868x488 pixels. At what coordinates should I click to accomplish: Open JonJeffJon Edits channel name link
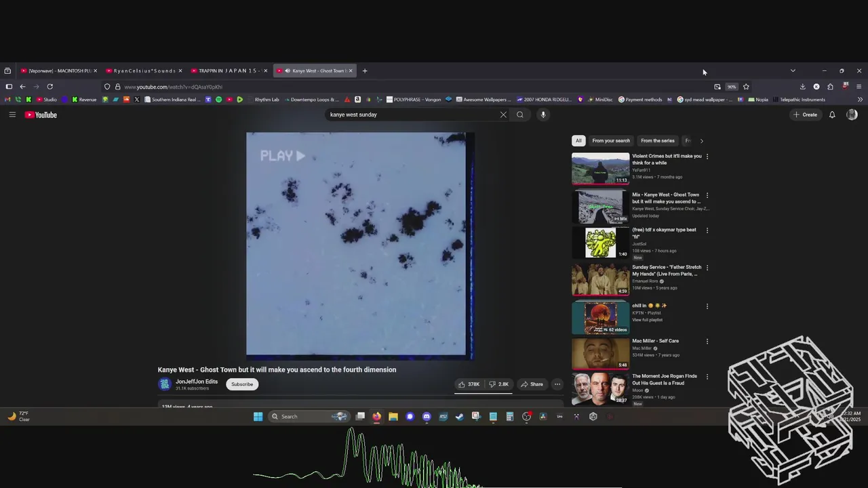click(197, 382)
